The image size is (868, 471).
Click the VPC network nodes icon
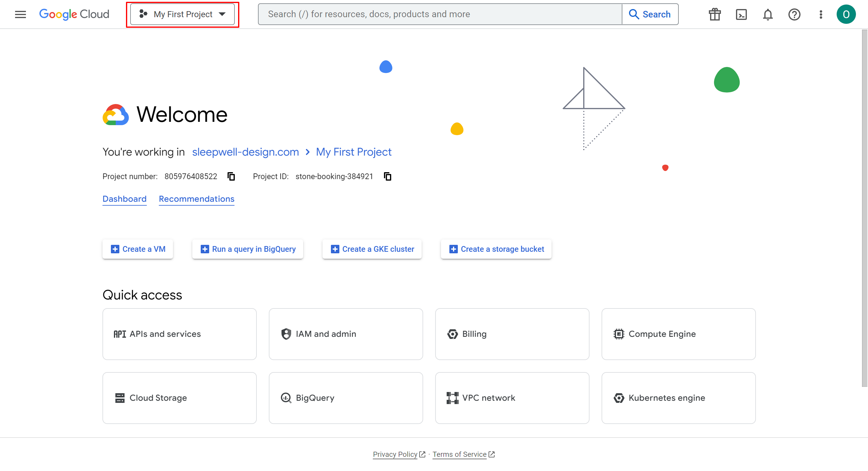(x=452, y=398)
